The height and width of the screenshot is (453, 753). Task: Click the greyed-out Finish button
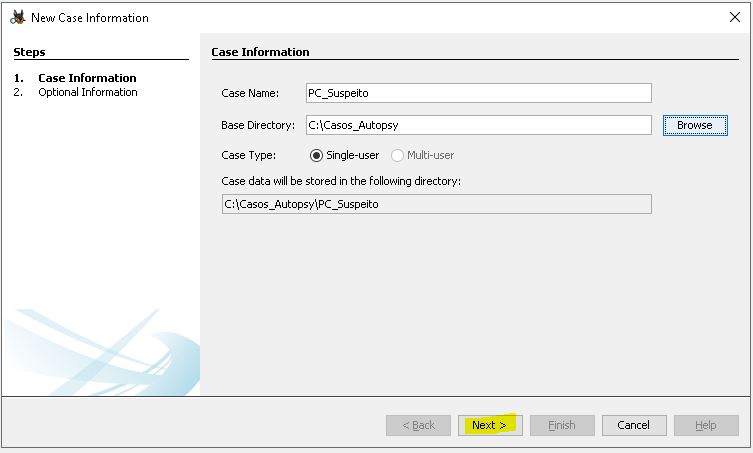click(x=561, y=425)
